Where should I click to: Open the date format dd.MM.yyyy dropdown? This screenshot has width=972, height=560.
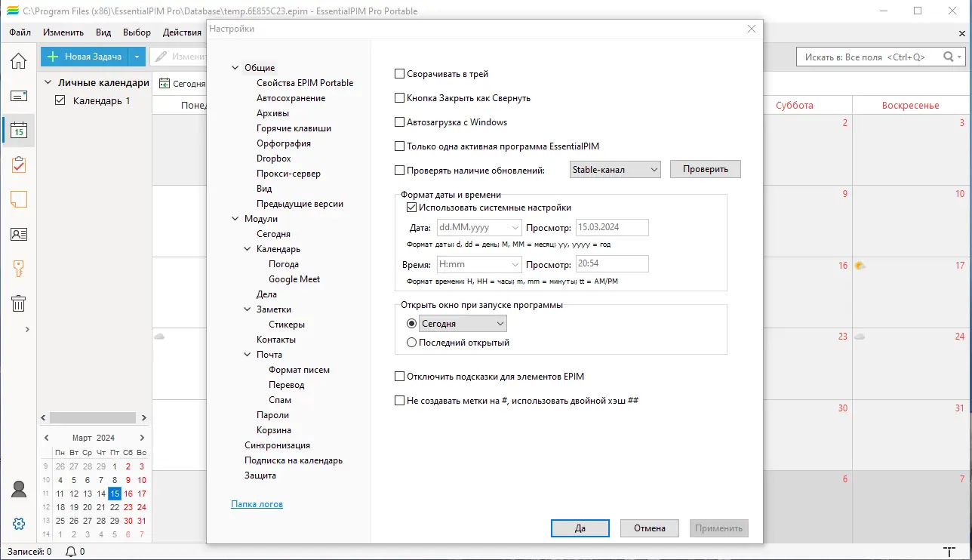click(x=479, y=227)
